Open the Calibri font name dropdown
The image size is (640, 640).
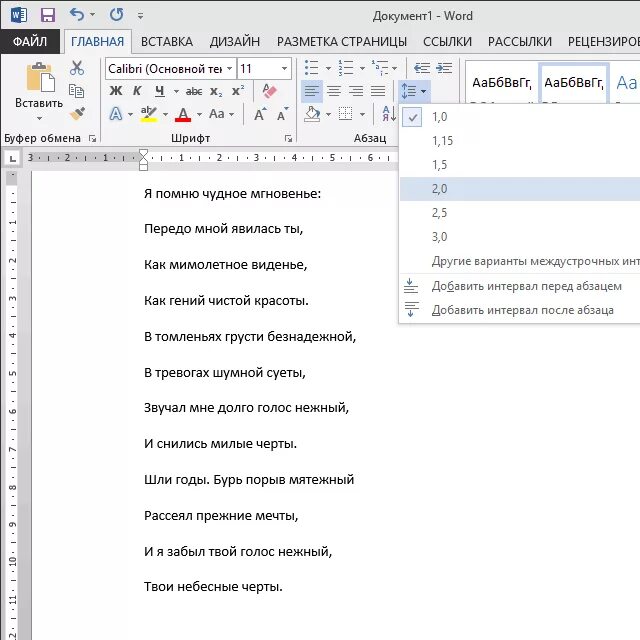(x=230, y=68)
